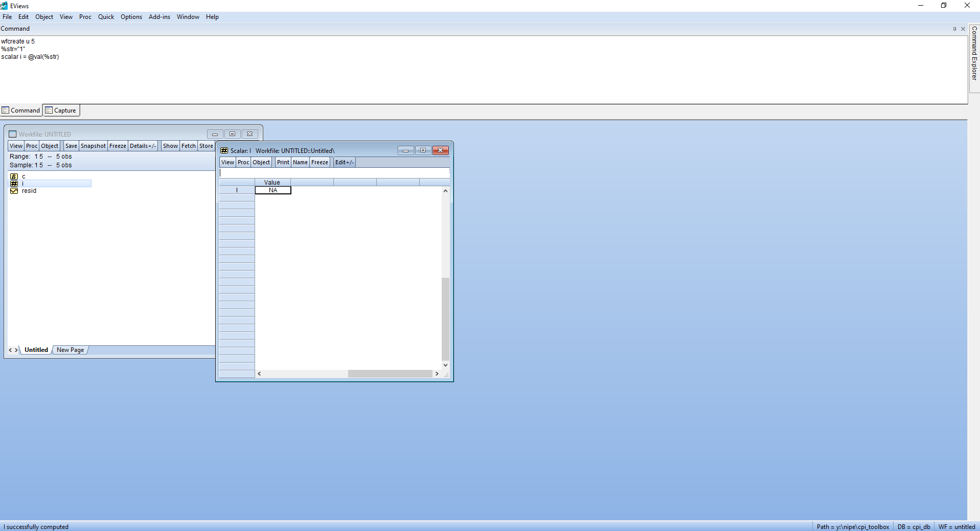The height and width of the screenshot is (531, 980).
Task: Click WF = untitled in status bar
Action: 957,527
